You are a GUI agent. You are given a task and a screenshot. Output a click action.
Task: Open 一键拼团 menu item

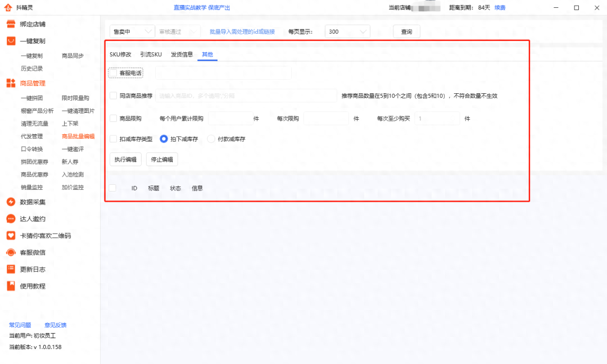point(31,98)
